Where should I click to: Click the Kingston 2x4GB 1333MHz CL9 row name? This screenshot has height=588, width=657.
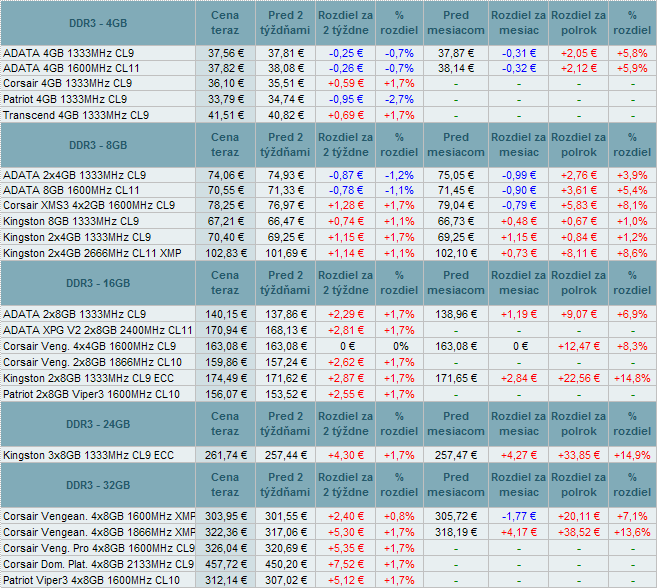(x=77, y=237)
